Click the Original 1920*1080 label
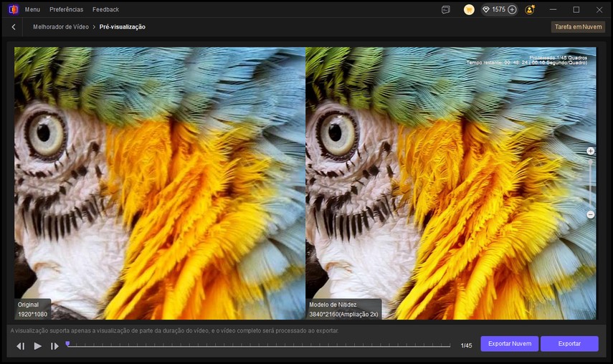Screen dimensions: 613x364 pos(32,310)
